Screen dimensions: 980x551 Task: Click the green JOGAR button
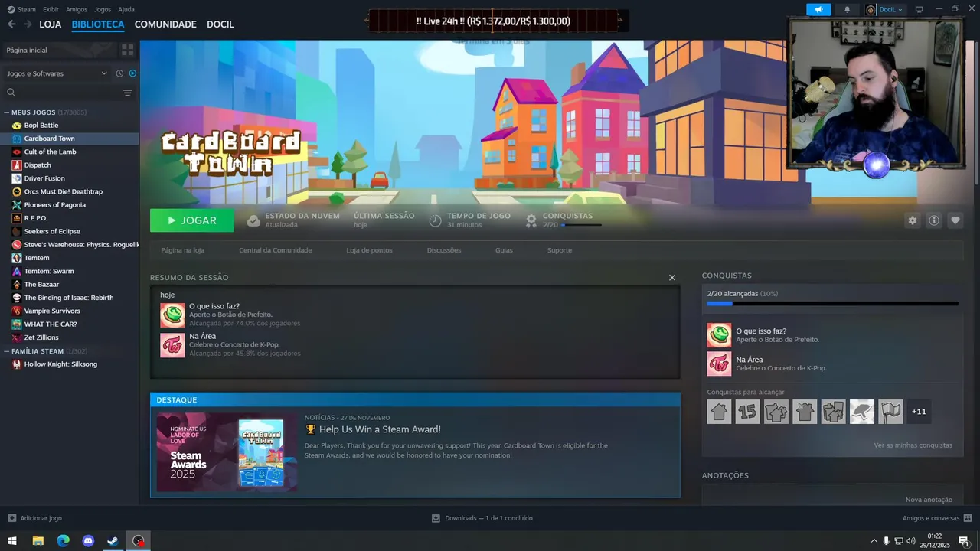[192, 220]
